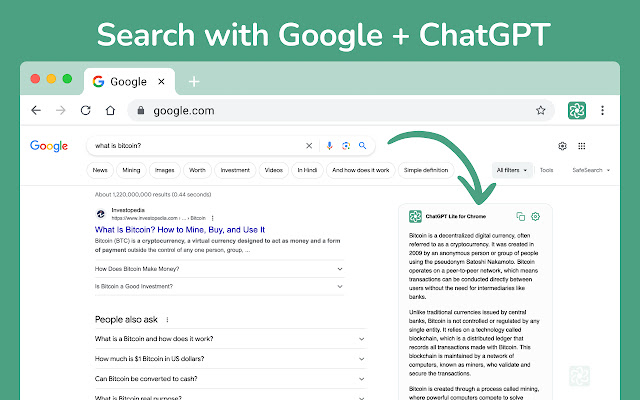Open People also ask options menu
640x400 pixels.
[167, 320]
